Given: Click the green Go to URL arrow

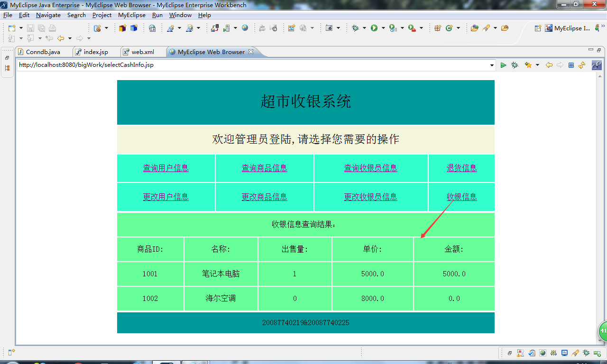Looking at the screenshot, I should click(x=504, y=65).
